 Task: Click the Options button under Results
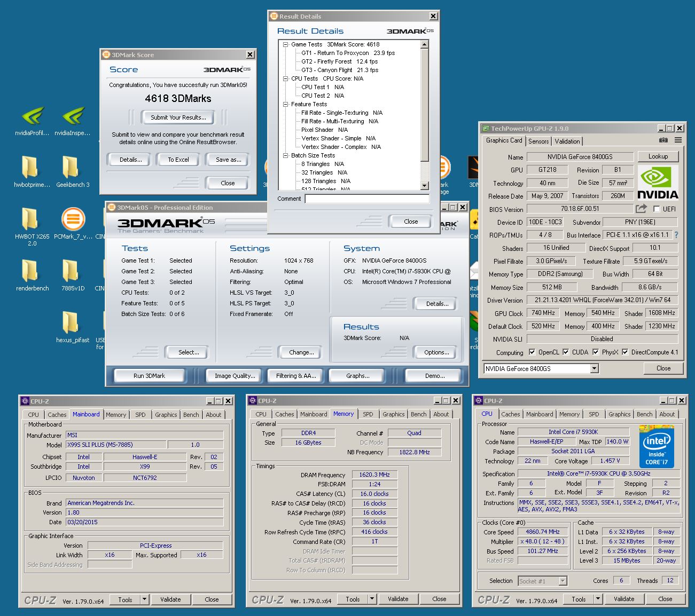436,352
